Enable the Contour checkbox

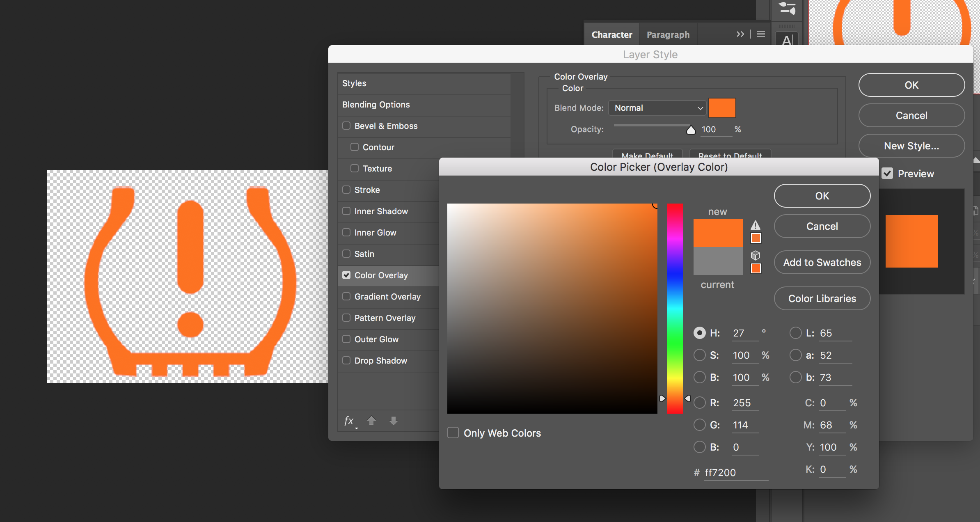355,147
